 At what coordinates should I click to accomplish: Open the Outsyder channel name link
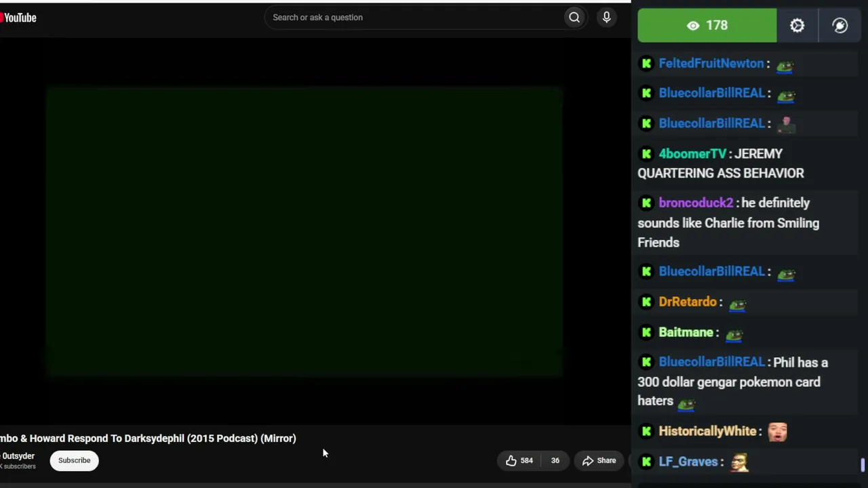(18, 456)
